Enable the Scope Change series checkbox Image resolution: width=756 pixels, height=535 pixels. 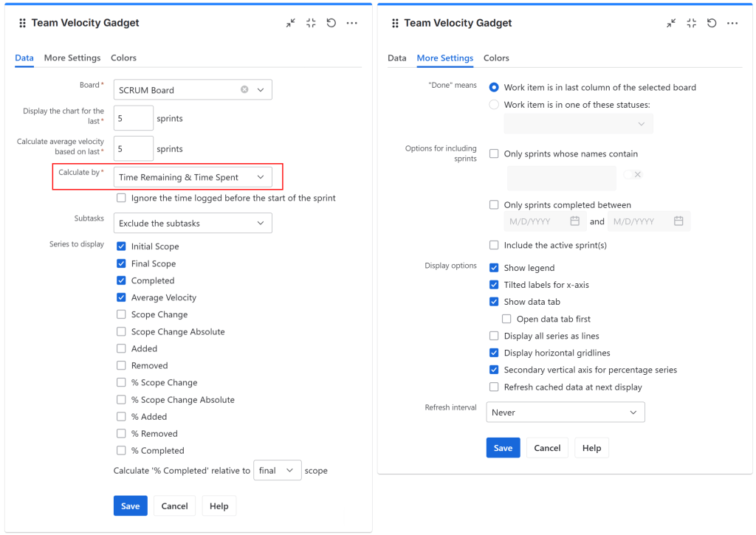point(121,314)
